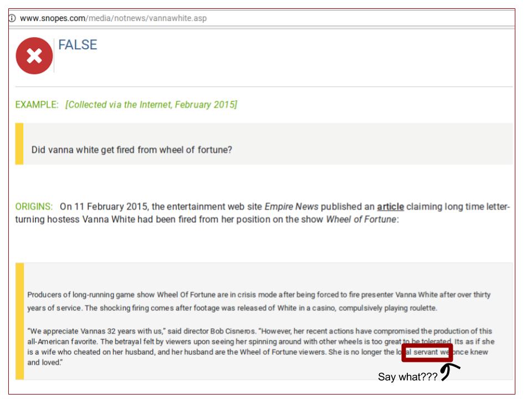The width and height of the screenshot is (532, 399).
Task: Click the site info icon in address bar
Action: coord(12,18)
